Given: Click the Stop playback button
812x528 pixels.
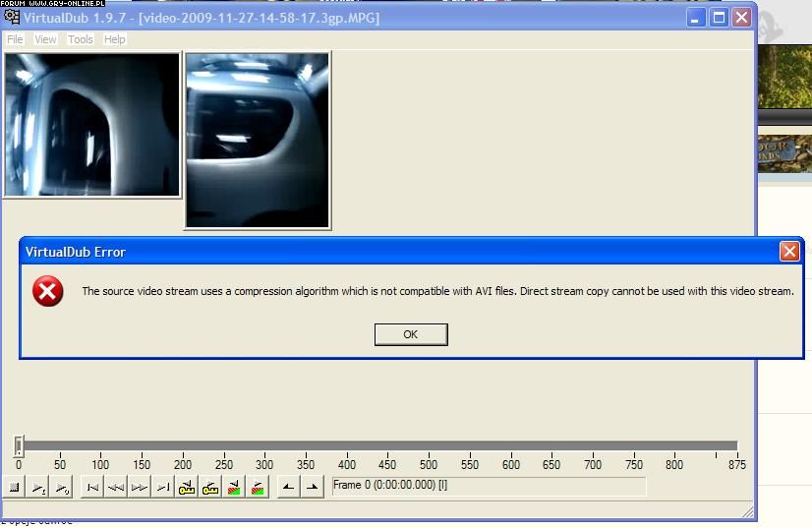Looking at the screenshot, I should click(15, 487).
